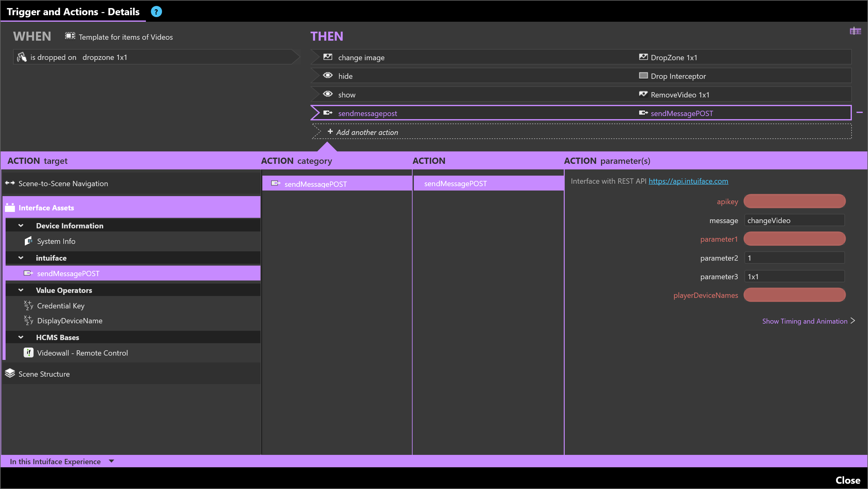
Task: Click the eye icon beside show action
Action: tap(328, 94)
